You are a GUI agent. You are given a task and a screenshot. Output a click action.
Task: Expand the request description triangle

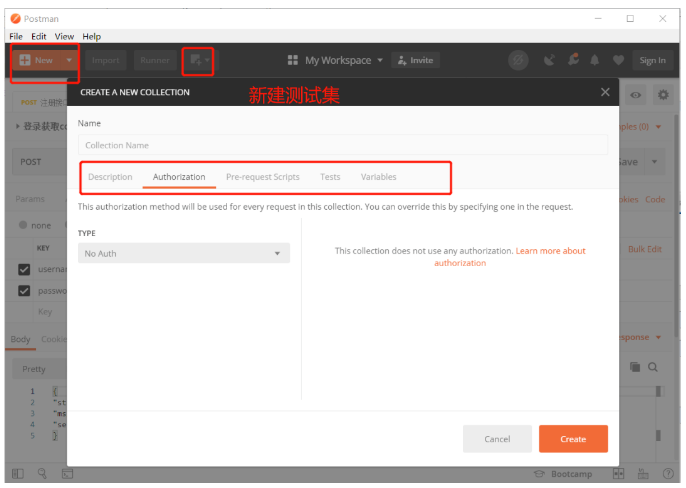click(x=18, y=126)
